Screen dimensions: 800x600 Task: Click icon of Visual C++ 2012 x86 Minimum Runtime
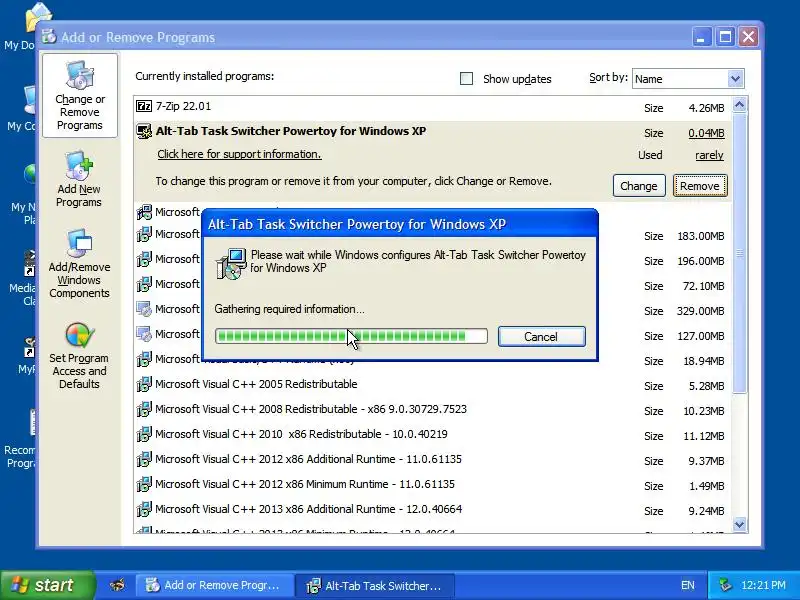tap(144, 484)
